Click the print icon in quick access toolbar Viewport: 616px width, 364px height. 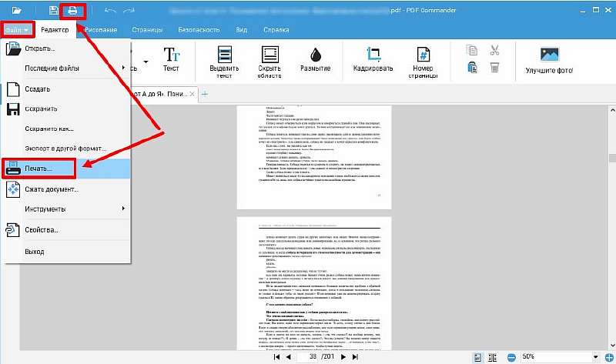[73, 11]
